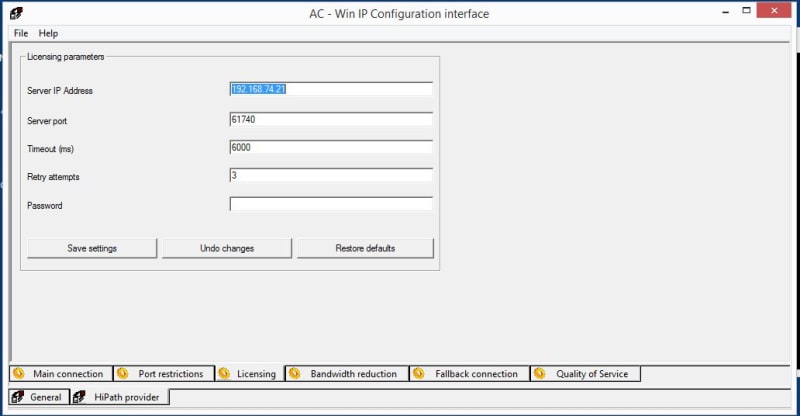800x416 pixels.
Task: Click the 'Password' label
Action: (44, 206)
